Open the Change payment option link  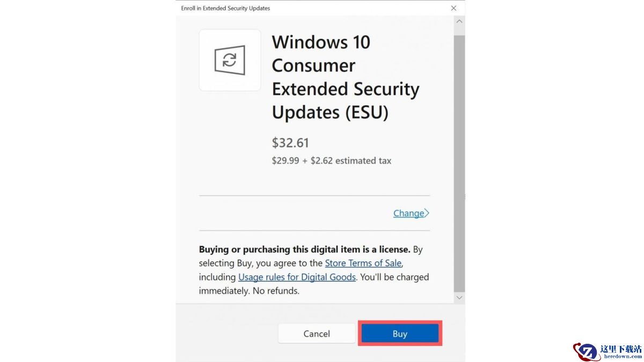(408, 213)
